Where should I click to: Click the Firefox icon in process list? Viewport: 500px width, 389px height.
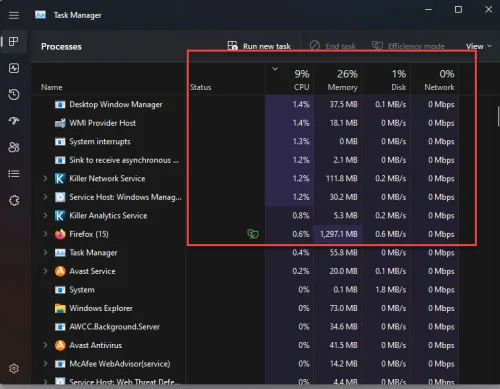(60, 234)
